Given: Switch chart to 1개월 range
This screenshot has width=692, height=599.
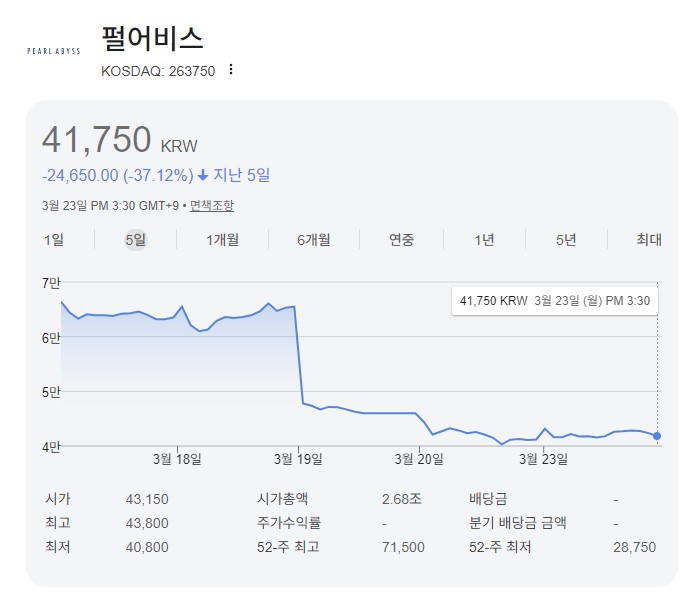Looking at the screenshot, I should (x=222, y=239).
